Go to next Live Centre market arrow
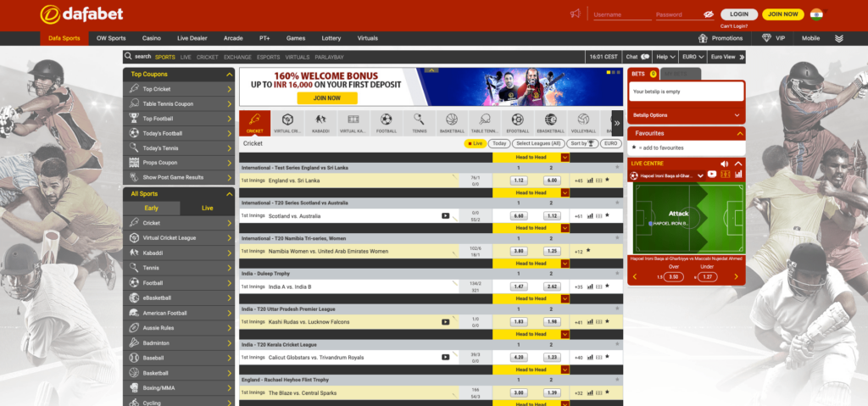The height and width of the screenshot is (406, 868). pyautogui.click(x=736, y=277)
